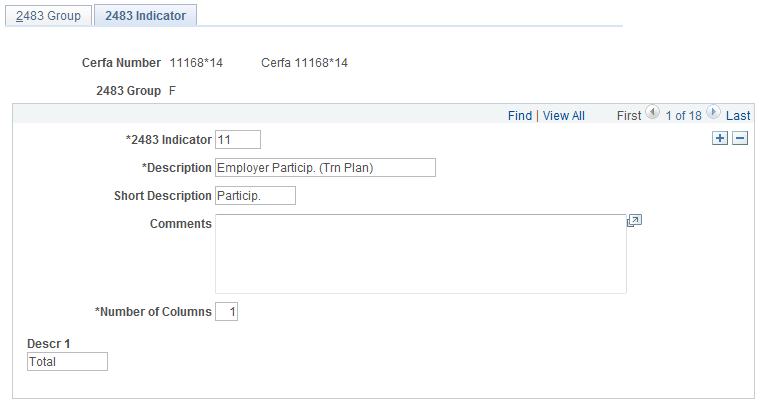Image resolution: width=764 pixels, height=406 pixels.
Task: Jump to the Last row link
Action: pyautogui.click(x=738, y=116)
